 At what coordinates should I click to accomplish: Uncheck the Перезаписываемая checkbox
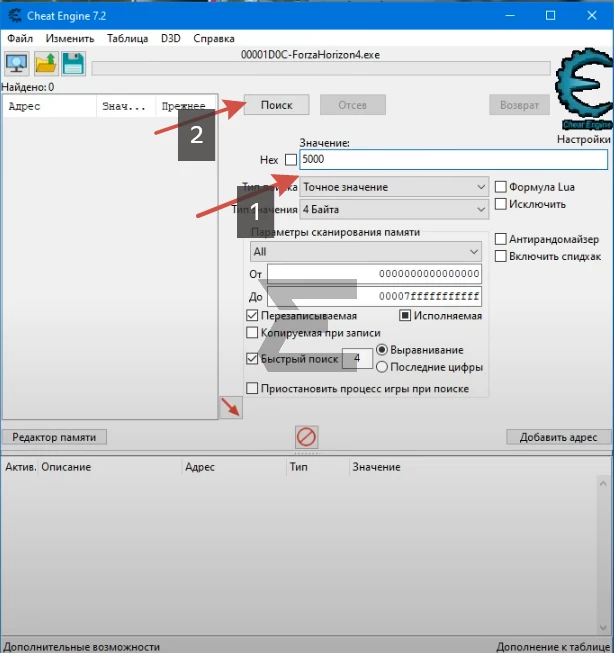[252, 316]
